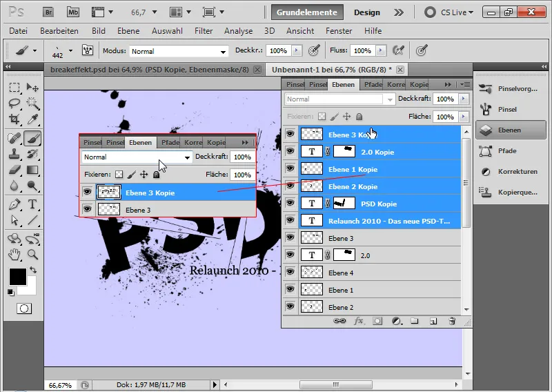
Task: Toggle Quick Mask mode
Action: click(24, 308)
